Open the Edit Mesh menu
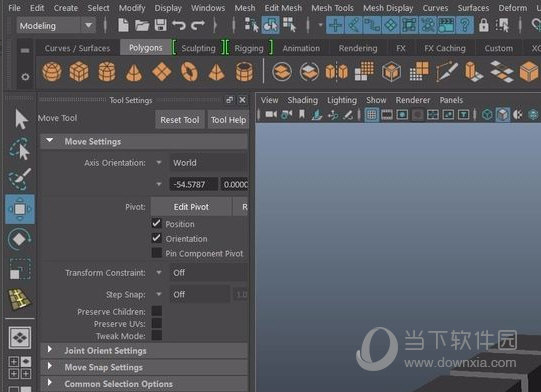Screen dimensions: 541x392 (x=283, y=8)
